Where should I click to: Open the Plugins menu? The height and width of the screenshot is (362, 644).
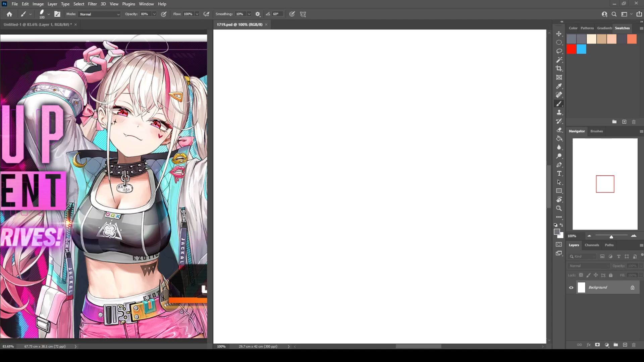pyautogui.click(x=128, y=4)
